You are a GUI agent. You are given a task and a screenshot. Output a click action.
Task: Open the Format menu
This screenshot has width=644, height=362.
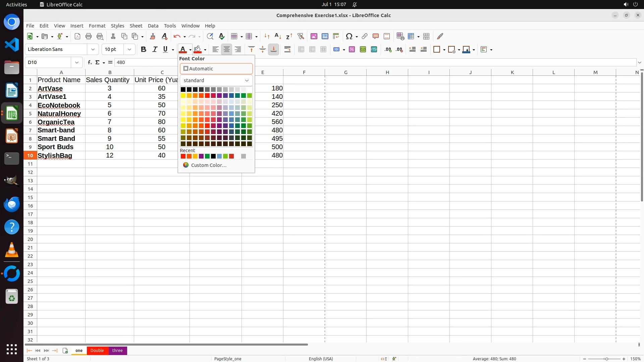click(x=97, y=26)
